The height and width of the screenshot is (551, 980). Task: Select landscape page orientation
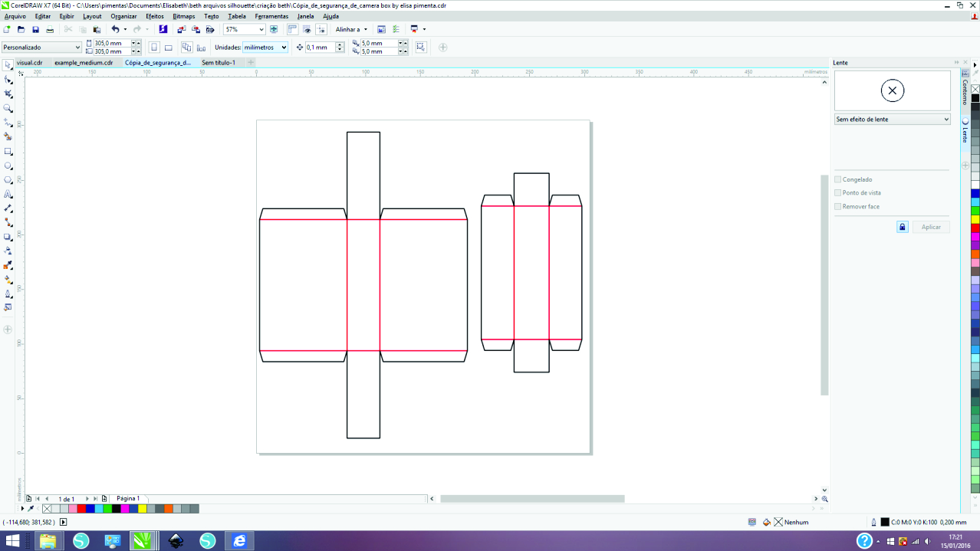[x=168, y=48]
